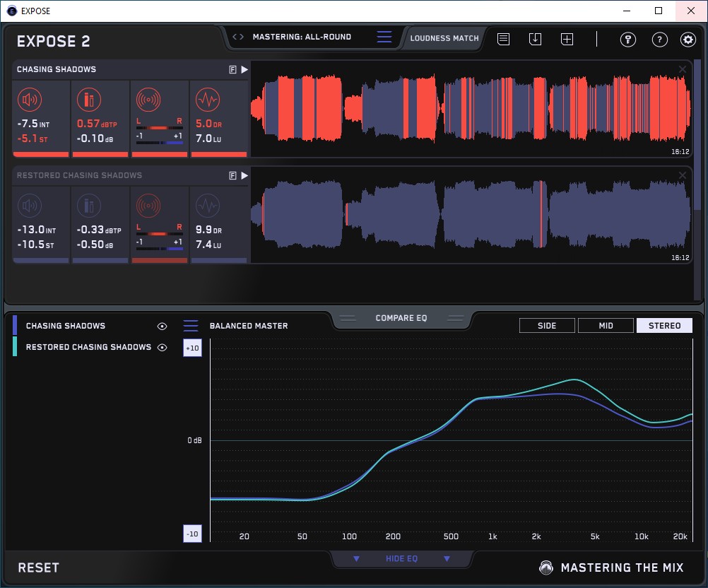Open the Balanced Master reference EQ menu
Image resolution: width=708 pixels, height=588 pixels.
pos(191,326)
